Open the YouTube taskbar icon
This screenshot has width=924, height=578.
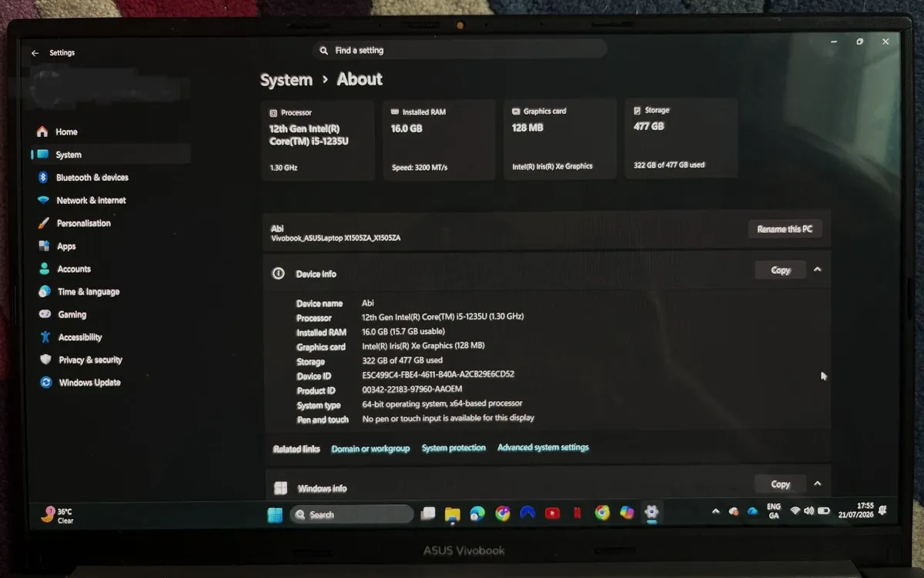(x=552, y=513)
